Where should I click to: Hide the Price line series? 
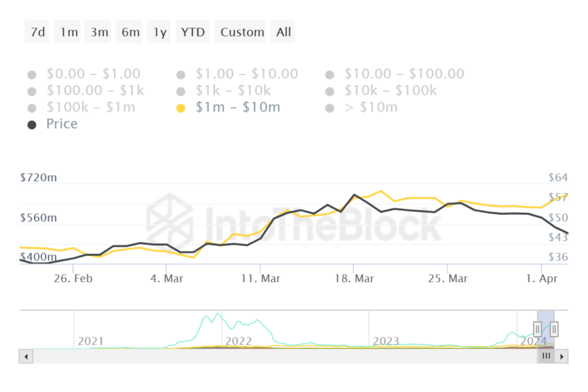pos(32,124)
